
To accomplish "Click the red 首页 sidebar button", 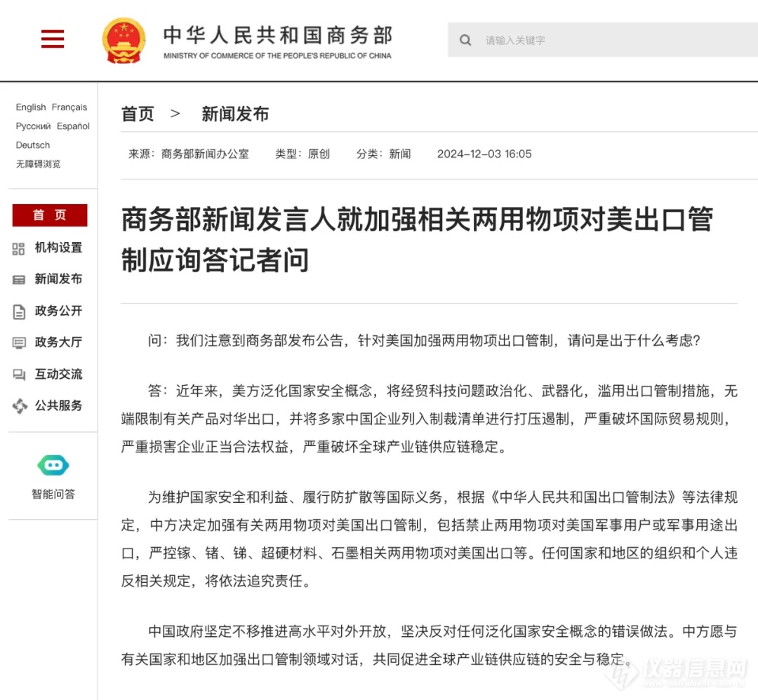I will [x=50, y=215].
